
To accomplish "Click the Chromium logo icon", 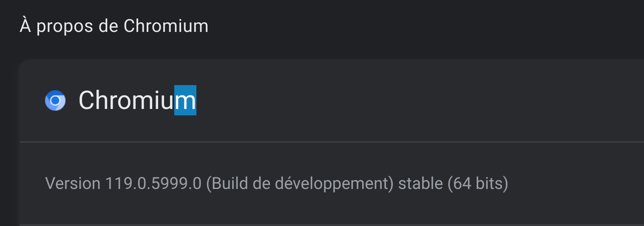I will [x=55, y=101].
